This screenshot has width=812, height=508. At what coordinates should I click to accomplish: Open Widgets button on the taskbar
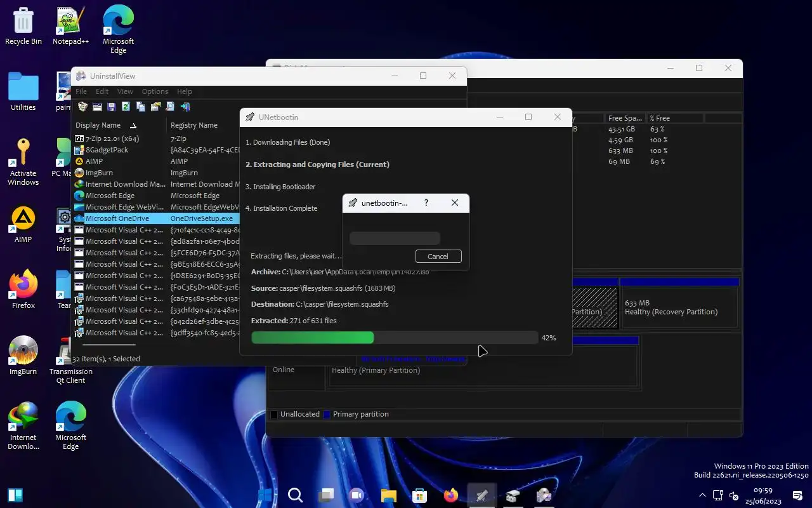coord(15,495)
